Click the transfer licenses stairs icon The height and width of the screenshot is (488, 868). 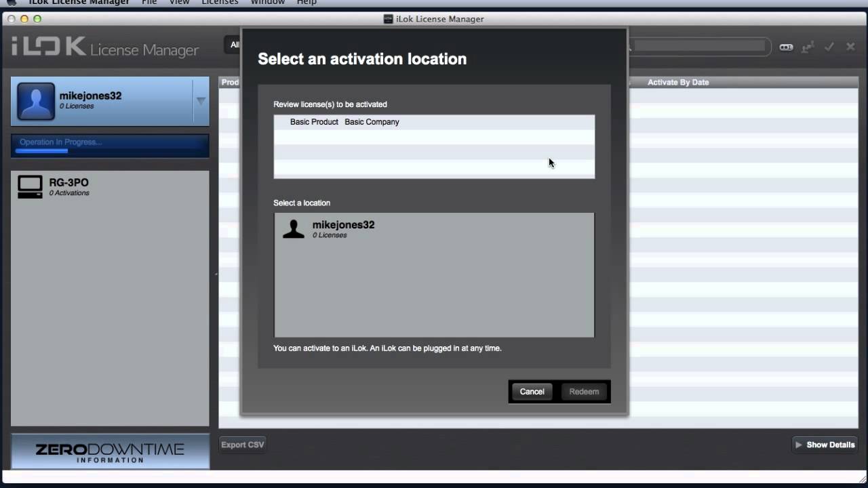807,47
